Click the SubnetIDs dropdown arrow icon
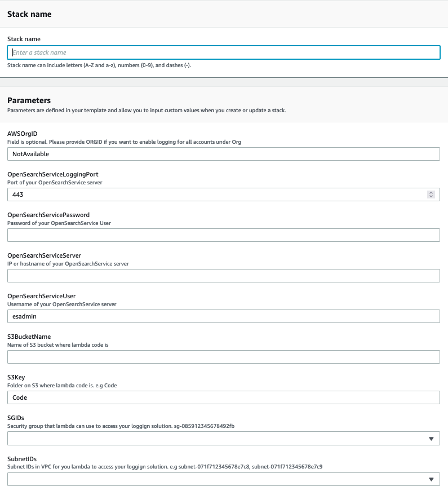The image size is (448, 495). [x=432, y=479]
